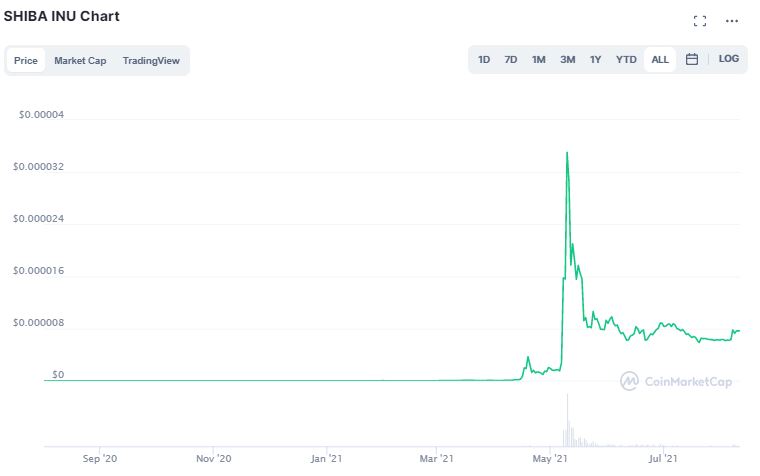This screenshot has height=476, width=760.
Task: Click the Sep '20 date label
Action: (x=99, y=459)
